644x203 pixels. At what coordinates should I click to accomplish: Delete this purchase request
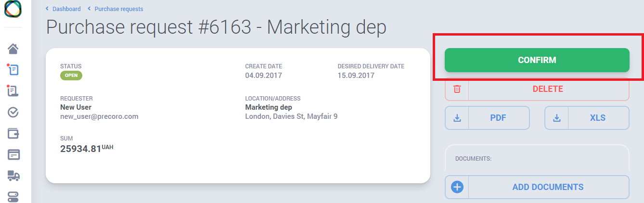pyautogui.click(x=537, y=89)
